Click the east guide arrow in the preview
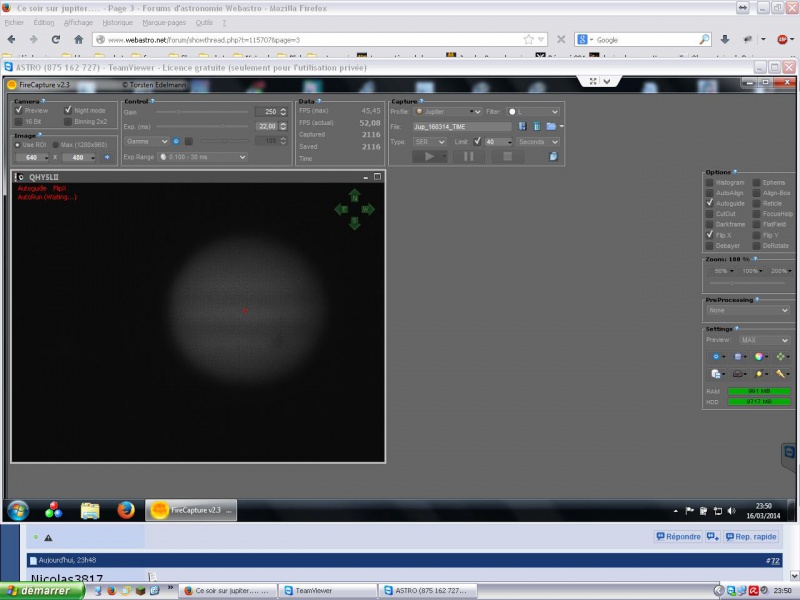The width and height of the screenshot is (800, 600). tap(341, 209)
